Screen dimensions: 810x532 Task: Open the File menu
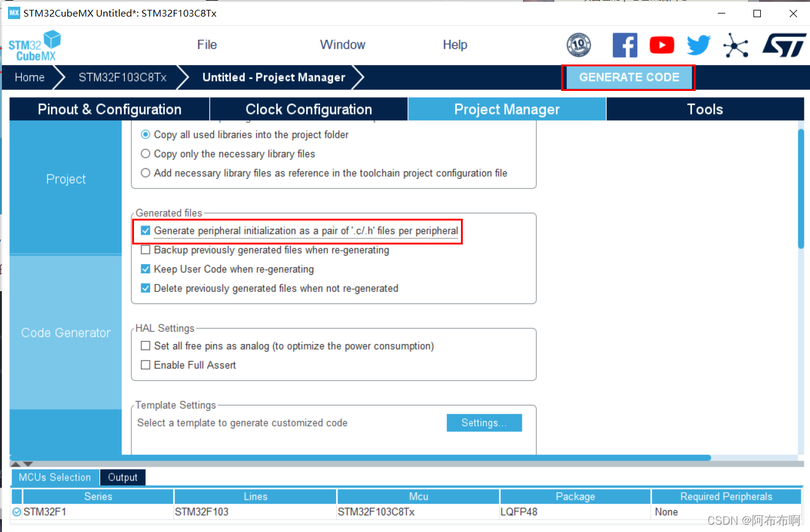pos(207,45)
